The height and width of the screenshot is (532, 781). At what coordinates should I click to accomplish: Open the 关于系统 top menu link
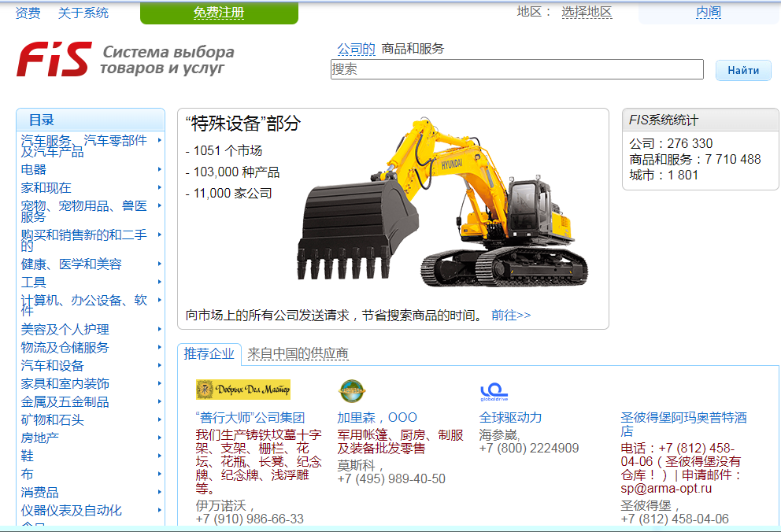(x=83, y=13)
